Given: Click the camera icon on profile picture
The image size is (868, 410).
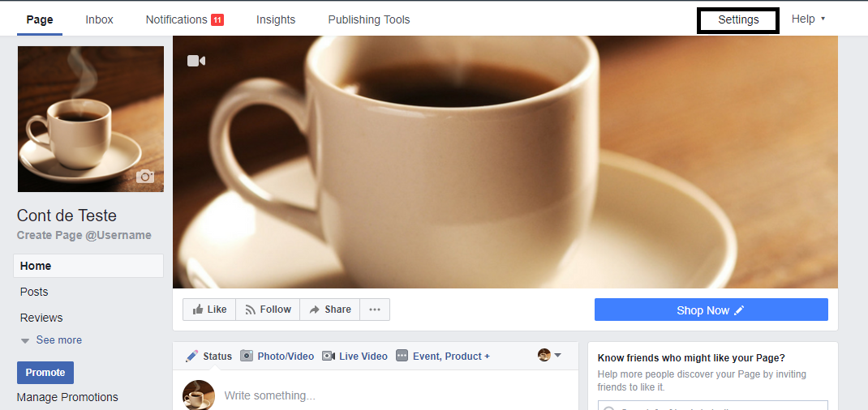Looking at the screenshot, I should (145, 177).
